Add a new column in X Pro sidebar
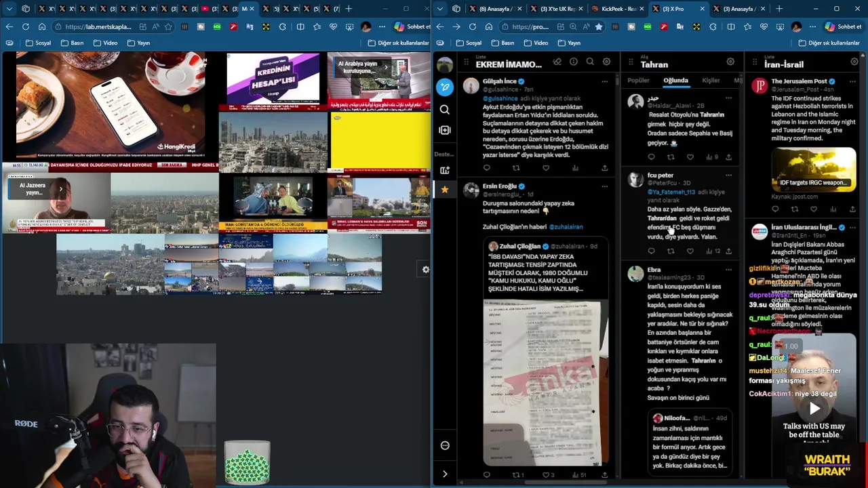This screenshot has height=488, width=868. 445,130
